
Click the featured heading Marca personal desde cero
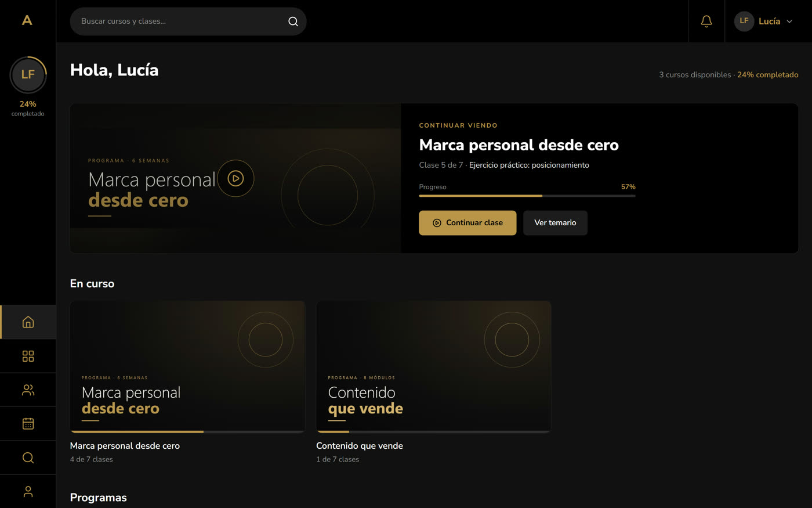519,145
